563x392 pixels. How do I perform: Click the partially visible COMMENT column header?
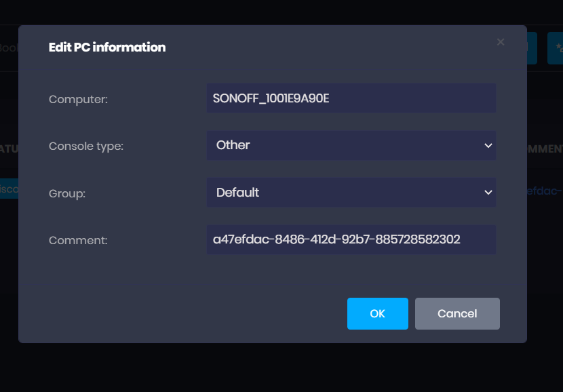tap(545, 149)
